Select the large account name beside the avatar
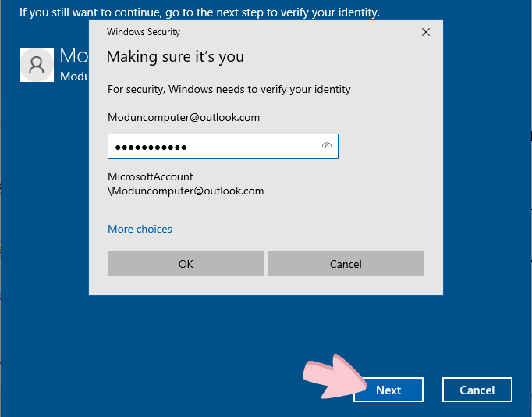The image size is (532, 417). 74,56
